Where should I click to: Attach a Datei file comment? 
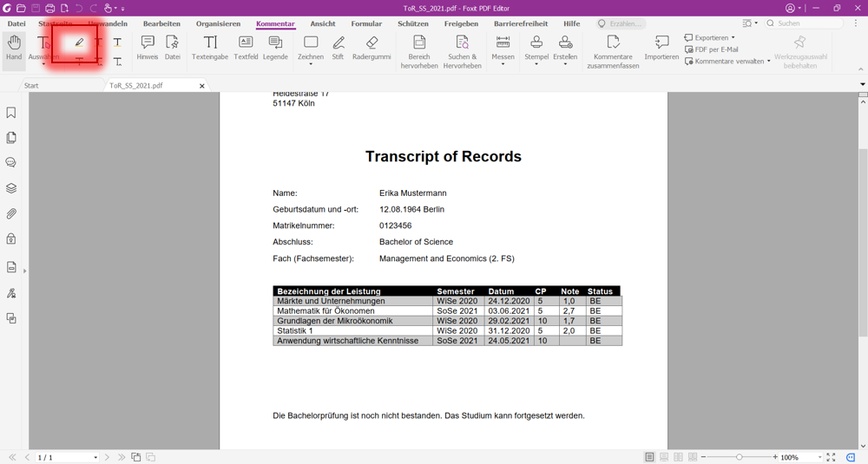pyautogui.click(x=173, y=48)
